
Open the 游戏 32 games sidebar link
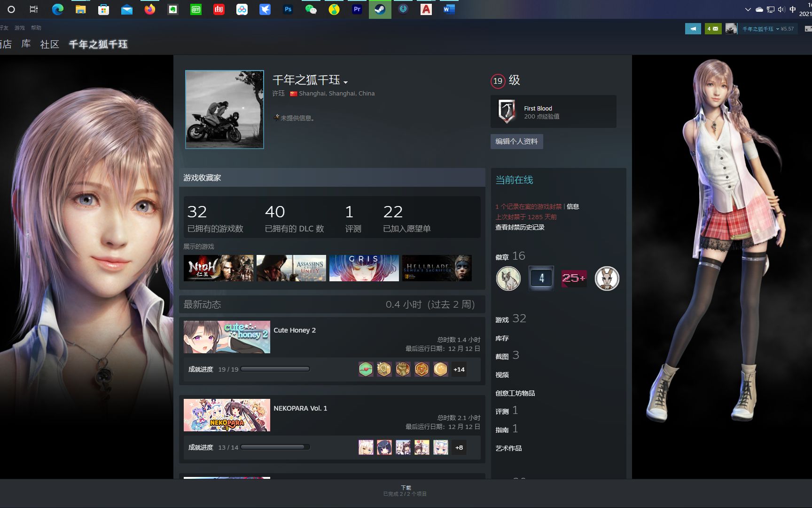511,319
